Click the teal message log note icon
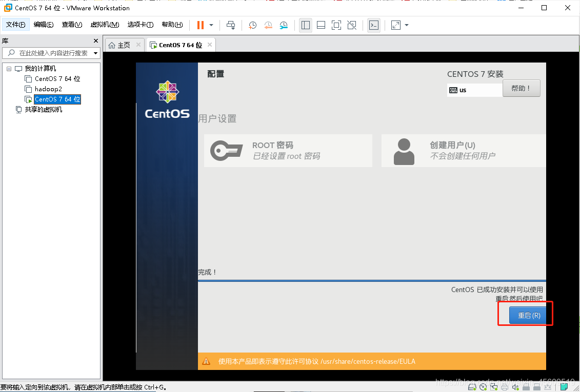Image resolution: width=580 pixels, height=392 pixels. [565, 387]
